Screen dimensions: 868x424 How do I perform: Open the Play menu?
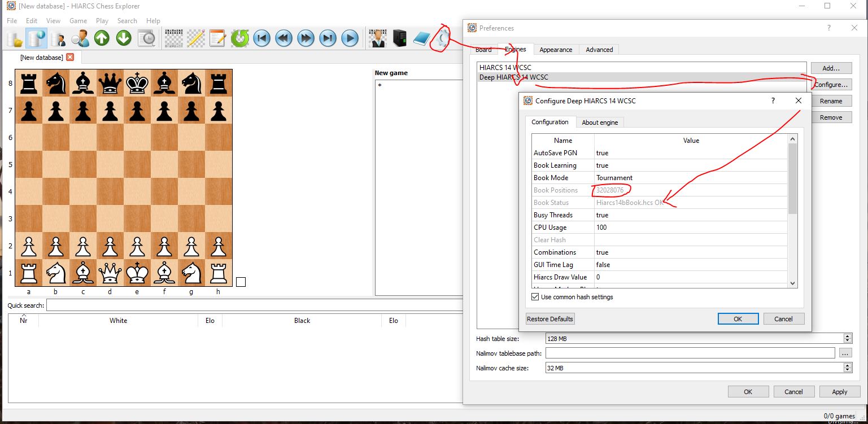point(102,21)
